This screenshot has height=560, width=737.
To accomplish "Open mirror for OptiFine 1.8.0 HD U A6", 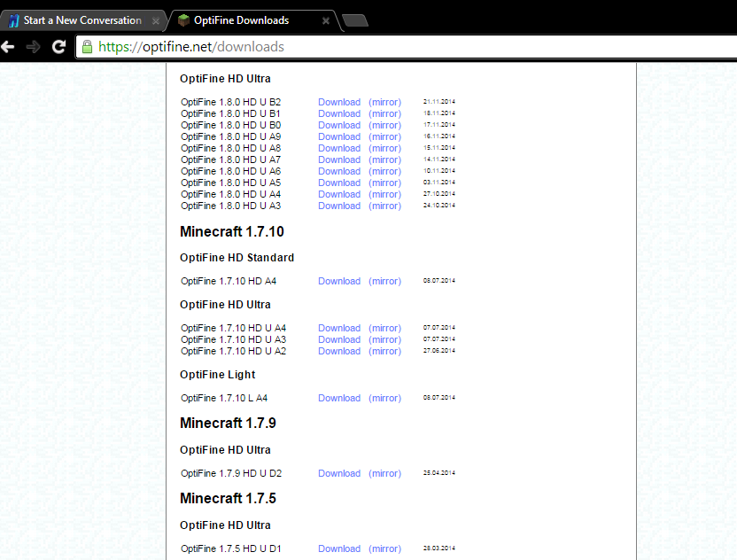I will point(385,171).
